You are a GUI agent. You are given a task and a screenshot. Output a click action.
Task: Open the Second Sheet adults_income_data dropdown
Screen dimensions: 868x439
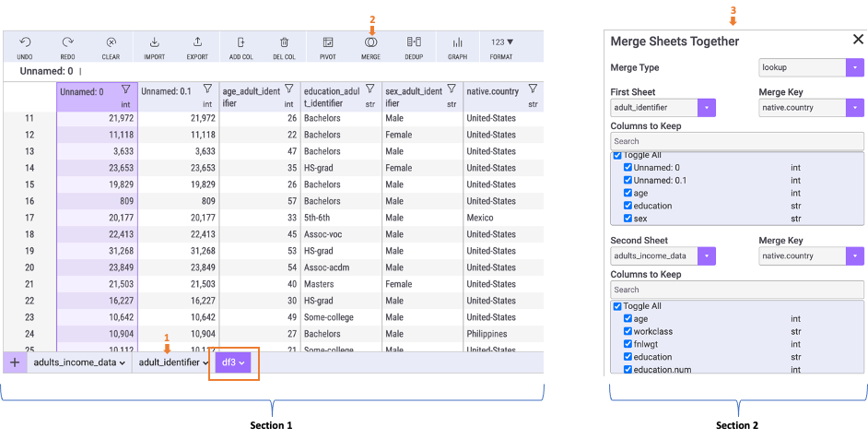tap(707, 255)
